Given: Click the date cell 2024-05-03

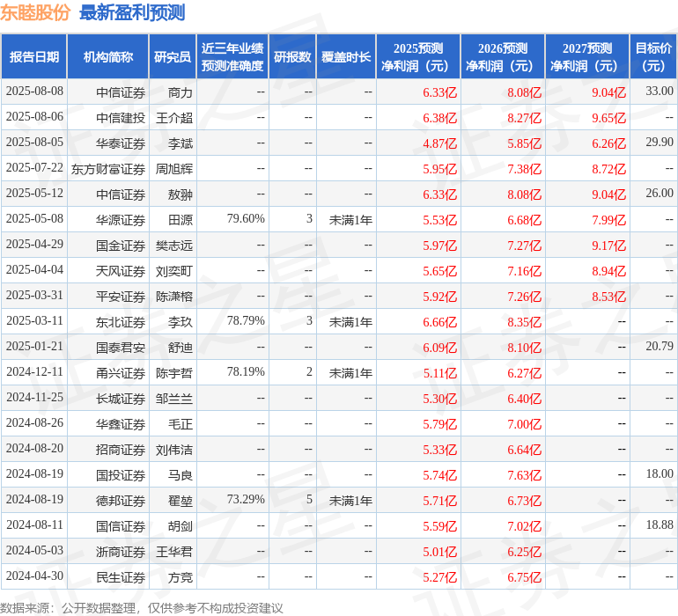Looking at the screenshot, I should tap(34, 550).
